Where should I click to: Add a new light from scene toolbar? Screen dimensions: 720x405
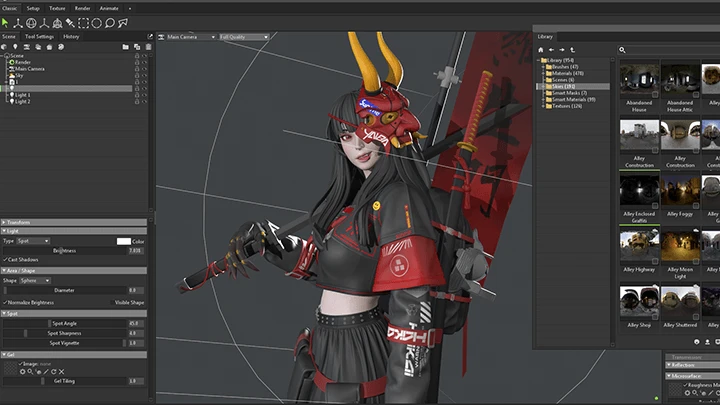tap(15, 47)
